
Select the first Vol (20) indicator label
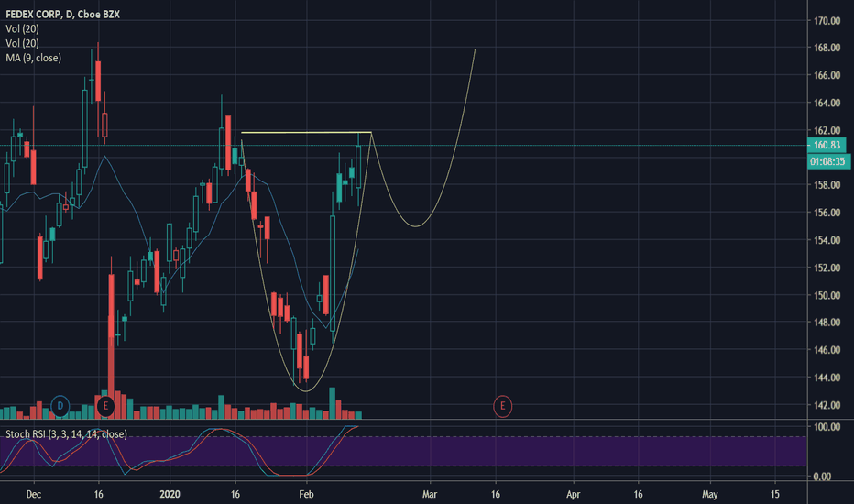22,29
